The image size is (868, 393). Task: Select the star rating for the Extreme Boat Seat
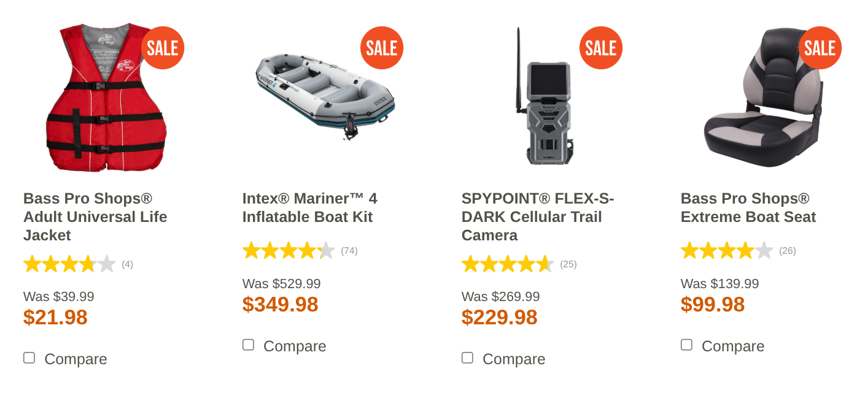(727, 251)
